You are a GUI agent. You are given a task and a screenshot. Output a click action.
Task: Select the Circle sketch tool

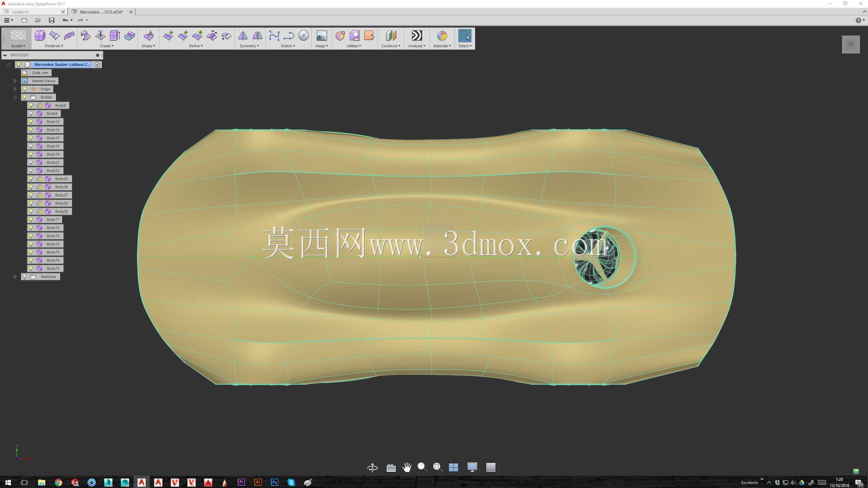coord(304,35)
